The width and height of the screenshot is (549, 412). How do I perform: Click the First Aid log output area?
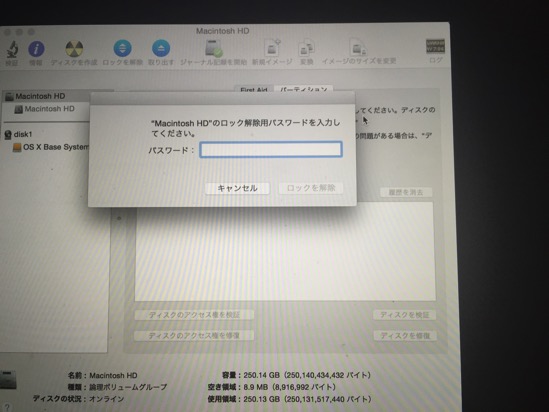click(285, 251)
